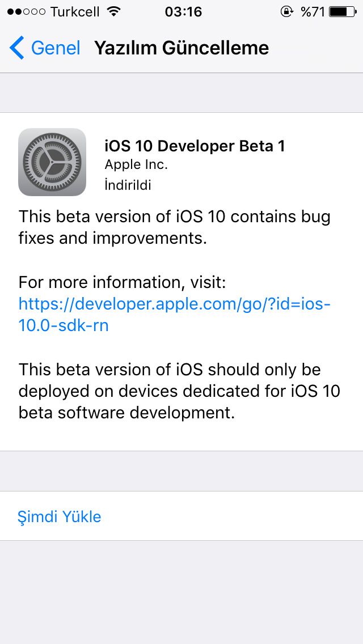Go back to Genel settings

pos(45,48)
